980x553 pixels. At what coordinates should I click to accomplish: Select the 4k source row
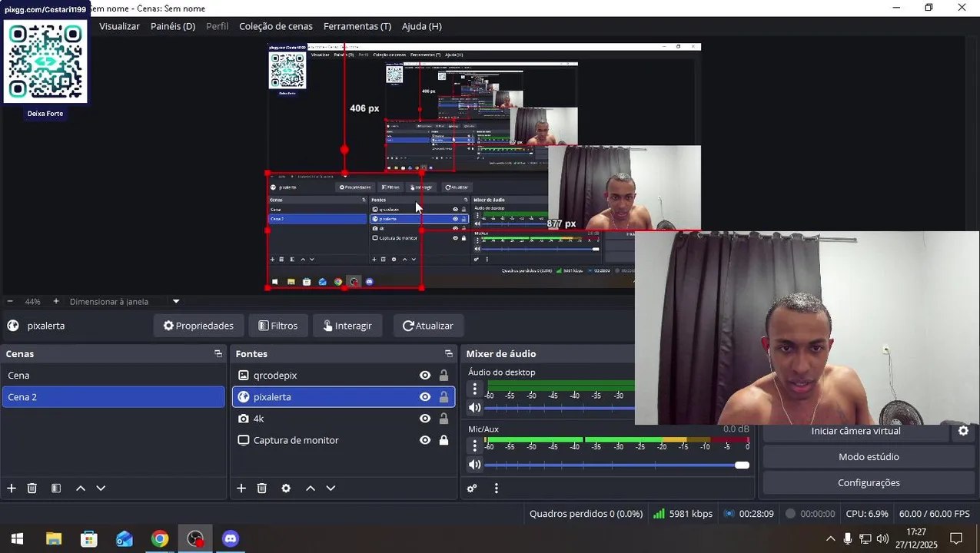click(344, 419)
